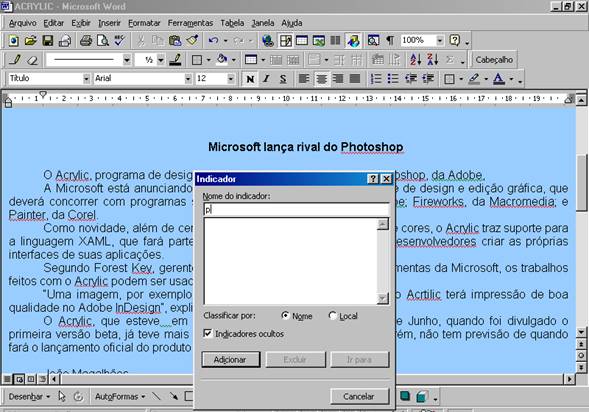Select the Format Painter brush icon

tap(192, 41)
